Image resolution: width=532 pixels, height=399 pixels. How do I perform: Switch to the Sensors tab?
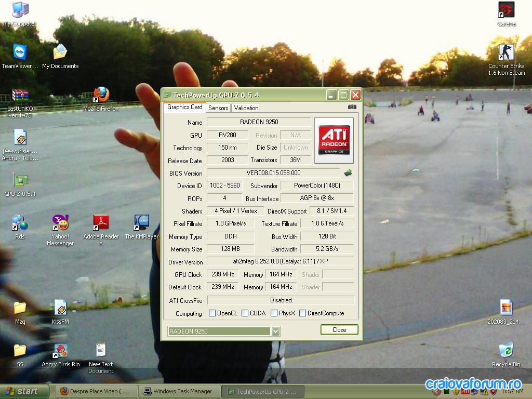tap(218, 108)
